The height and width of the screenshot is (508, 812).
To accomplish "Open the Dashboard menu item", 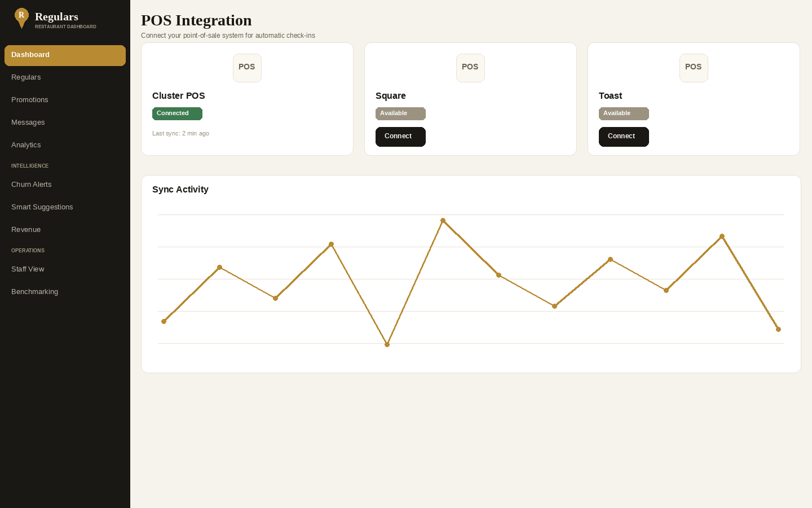I will coord(65,55).
